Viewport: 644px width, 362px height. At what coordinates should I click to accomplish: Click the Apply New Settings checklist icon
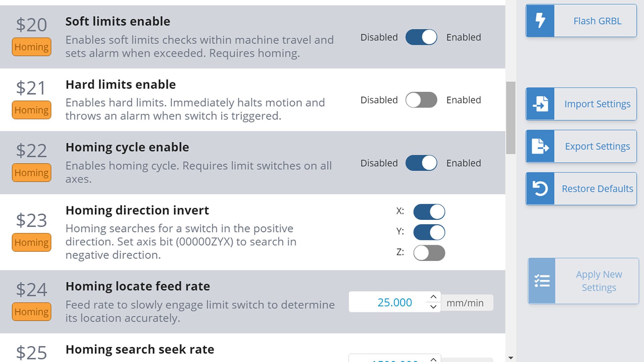click(542, 281)
